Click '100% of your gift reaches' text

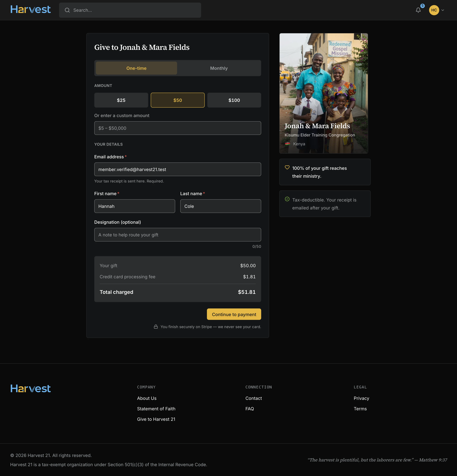pos(320,168)
